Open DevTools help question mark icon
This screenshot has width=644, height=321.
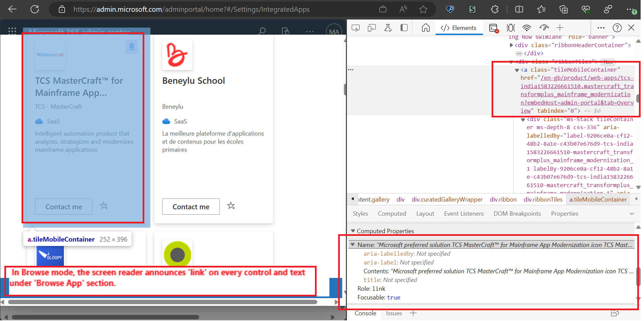[617, 28]
